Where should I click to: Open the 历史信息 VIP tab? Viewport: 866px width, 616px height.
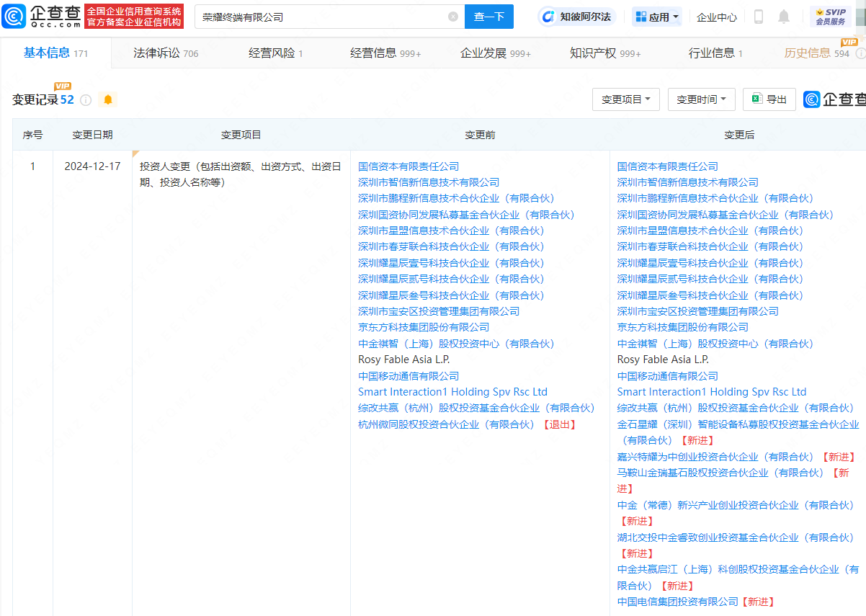(x=817, y=53)
